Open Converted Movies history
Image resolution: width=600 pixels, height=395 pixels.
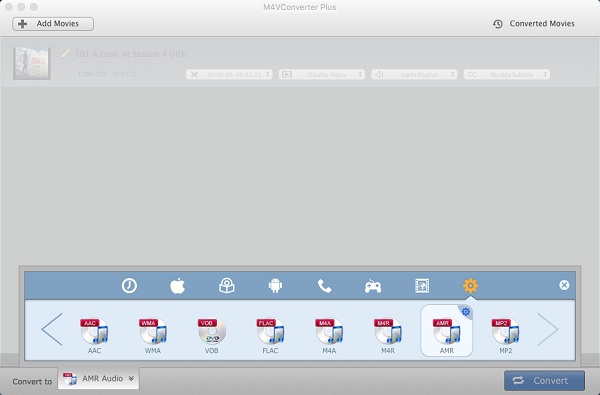[534, 24]
